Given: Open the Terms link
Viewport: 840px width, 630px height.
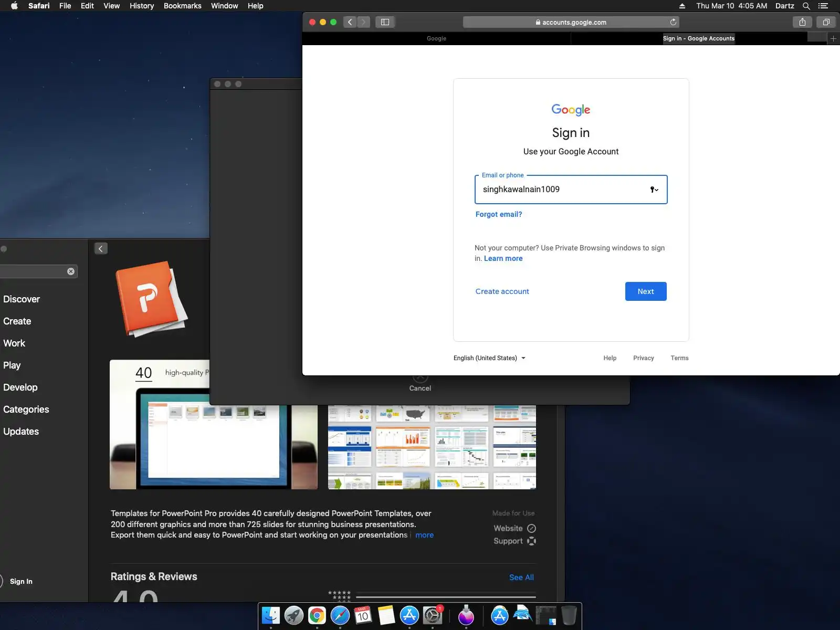Looking at the screenshot, I should (x=679, y=358).
